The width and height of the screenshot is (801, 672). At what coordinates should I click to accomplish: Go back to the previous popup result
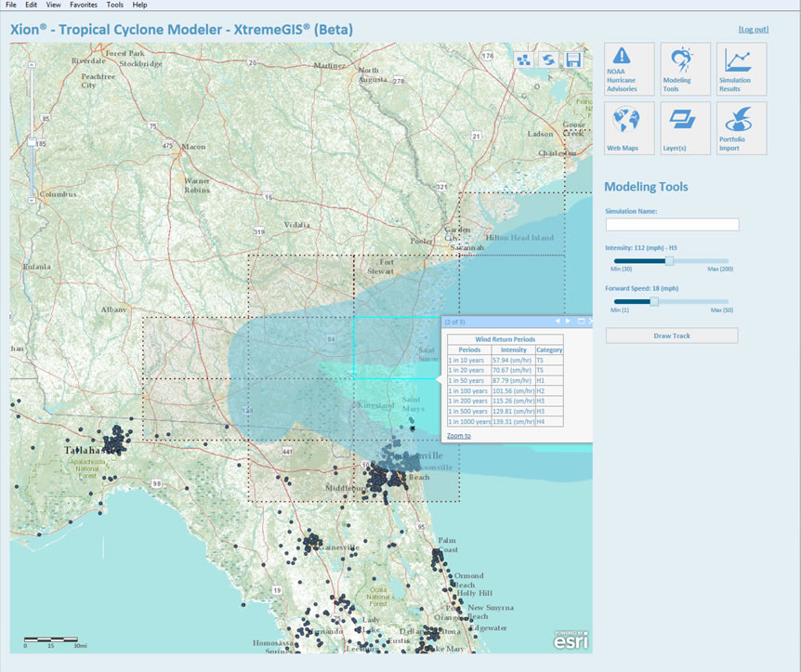click(x=558, y=322)
